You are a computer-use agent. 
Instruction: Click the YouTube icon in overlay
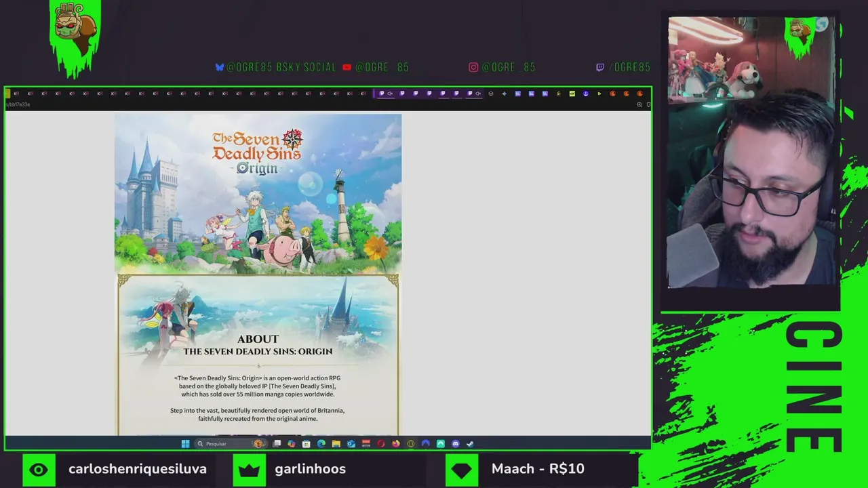coord(347,67)
